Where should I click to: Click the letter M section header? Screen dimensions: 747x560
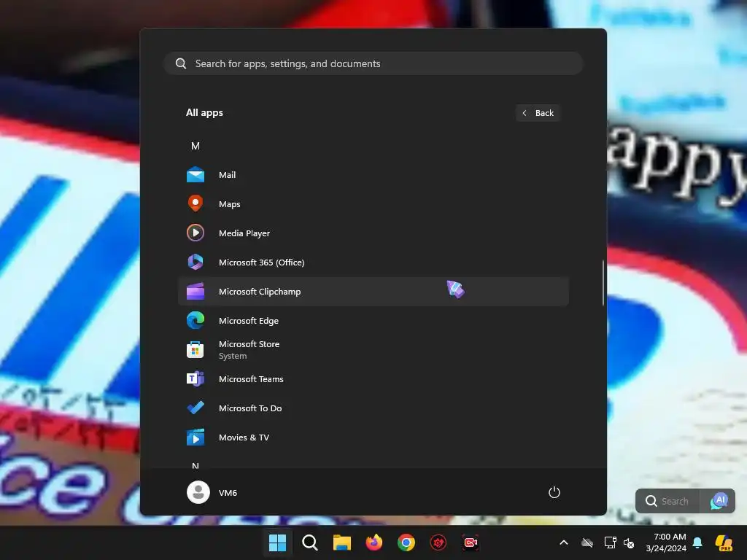coord(196,146)
